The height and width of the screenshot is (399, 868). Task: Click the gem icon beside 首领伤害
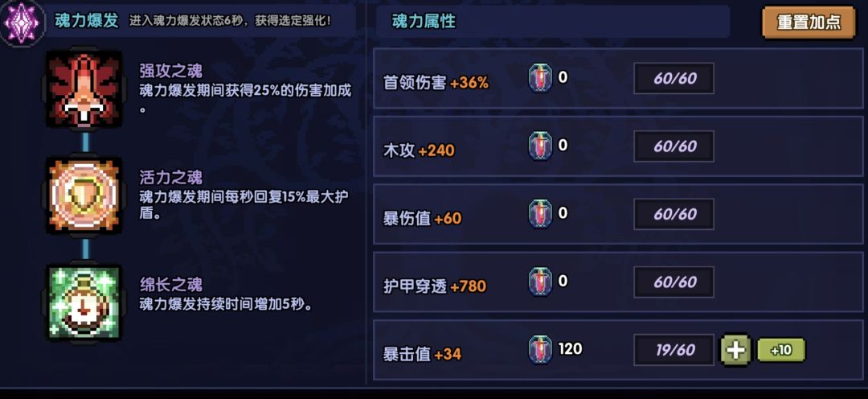click(x=541, y=79)
